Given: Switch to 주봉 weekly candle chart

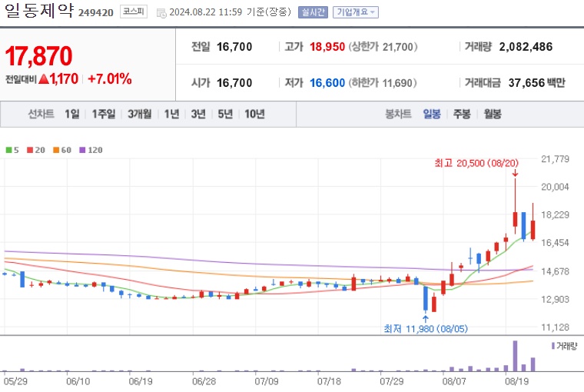Looking at the screenshot, I should 462,114.
